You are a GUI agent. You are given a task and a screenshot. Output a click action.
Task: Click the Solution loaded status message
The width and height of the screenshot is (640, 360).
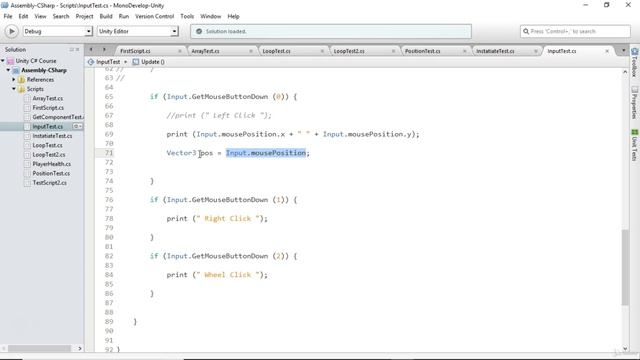click(x=226, y=31)
